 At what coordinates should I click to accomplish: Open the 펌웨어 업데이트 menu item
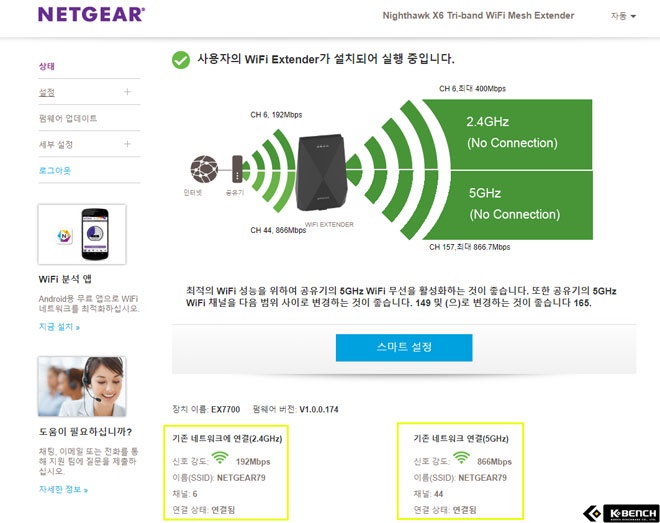click(x=68, y=118)
